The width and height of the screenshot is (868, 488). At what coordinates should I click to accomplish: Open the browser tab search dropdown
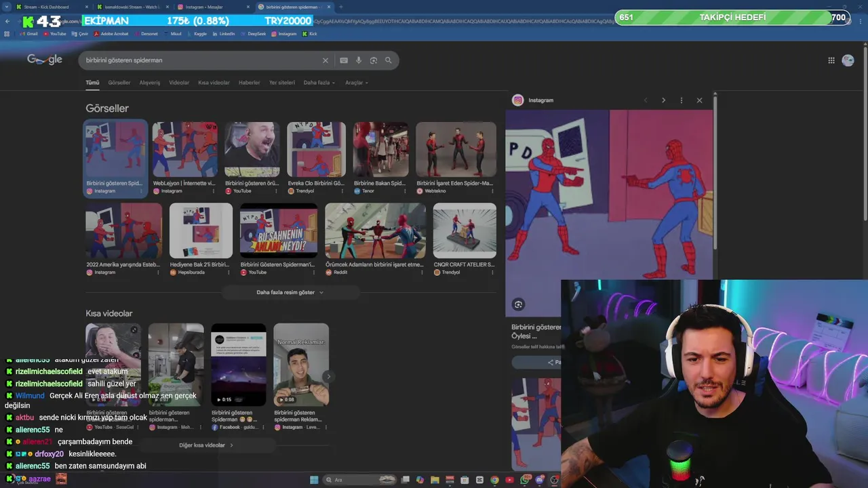point(7,7)
